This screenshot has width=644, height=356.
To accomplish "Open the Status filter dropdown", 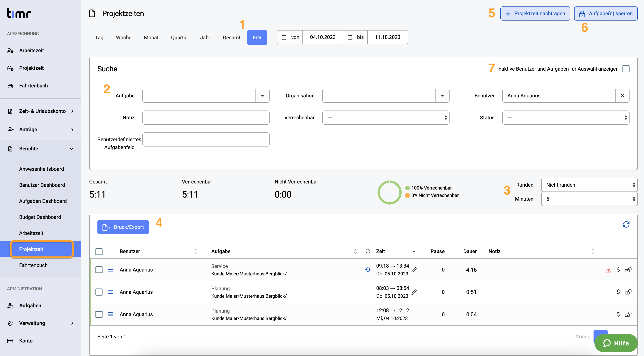I will [566, 118].
